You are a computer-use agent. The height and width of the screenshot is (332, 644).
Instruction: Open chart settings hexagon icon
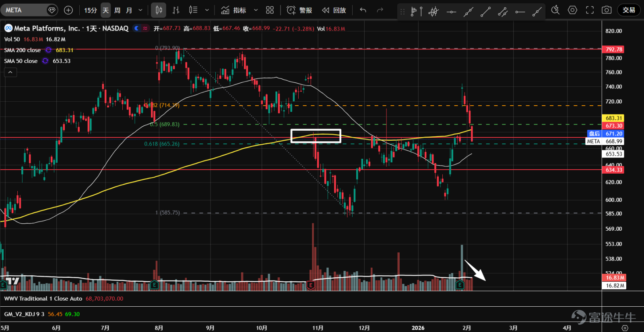572,10
